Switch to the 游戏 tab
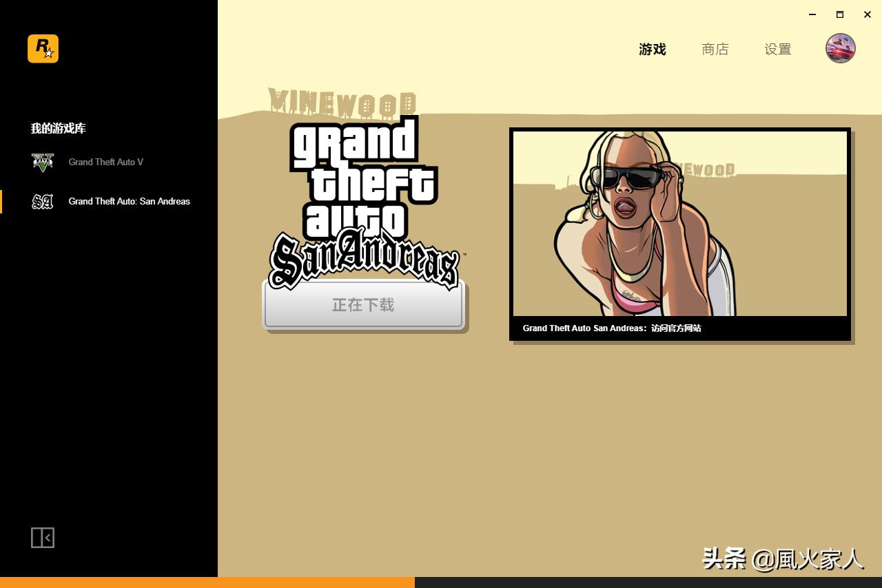The image size is (882, 588). (x=652, y=50)
